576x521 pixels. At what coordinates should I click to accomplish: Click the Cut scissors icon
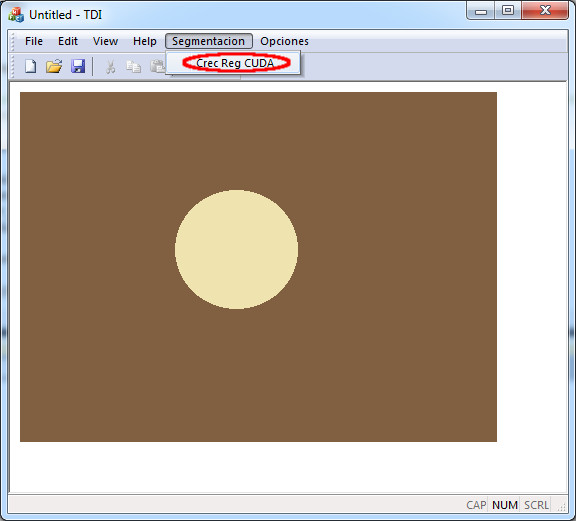(110, 67)
